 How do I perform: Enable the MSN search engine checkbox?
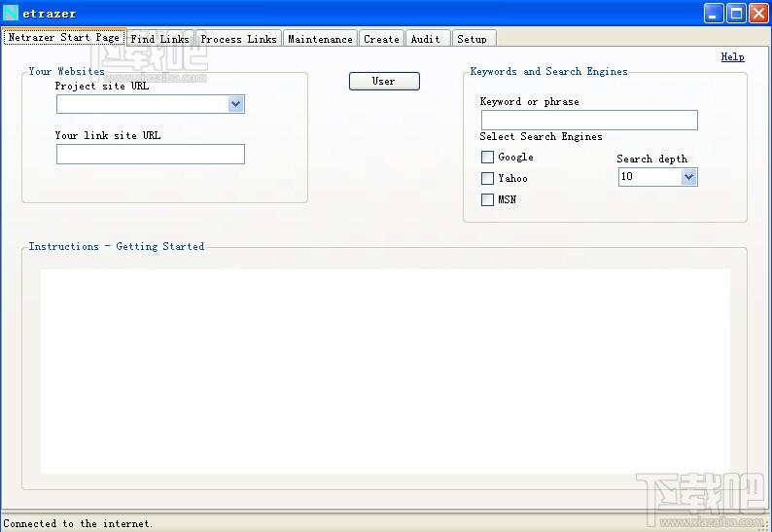[487, 199]
